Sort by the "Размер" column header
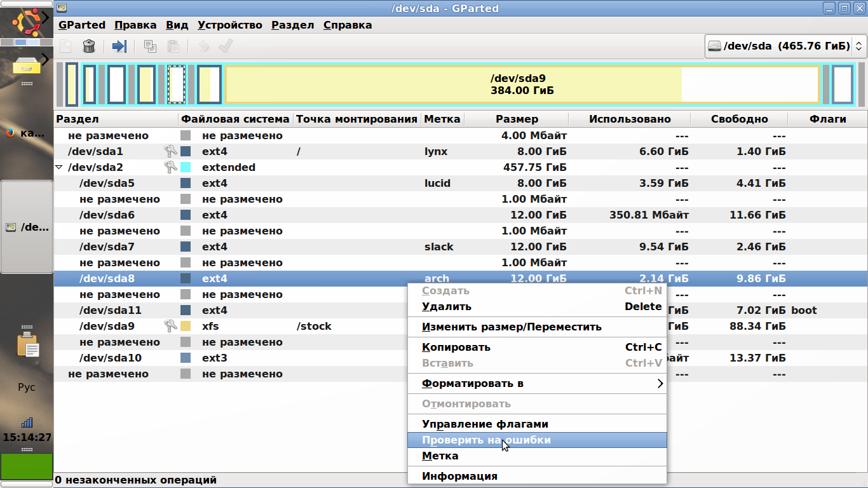Viewport: 868px width, 488px height. [517, 119]
